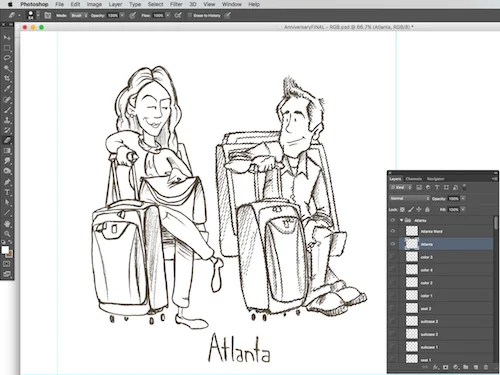Show the suitcase 3 layer
500x375 pixels.
tap(393, 321)
